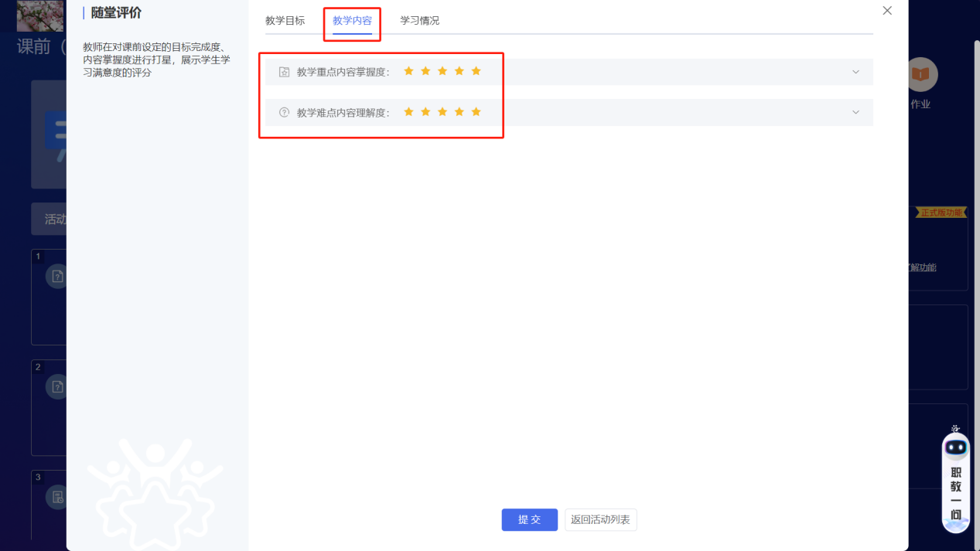The height and width of the screenshot is (551, 980).
Task: Switch to the 学习情况 tab
Action: point(418,21)
